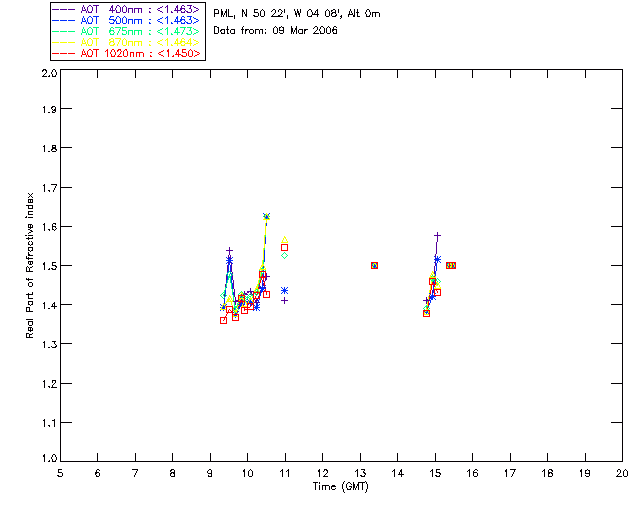640x512 pixels.
Task: Click the AOT 1020nm legend entry
Action: coord(127,53)
